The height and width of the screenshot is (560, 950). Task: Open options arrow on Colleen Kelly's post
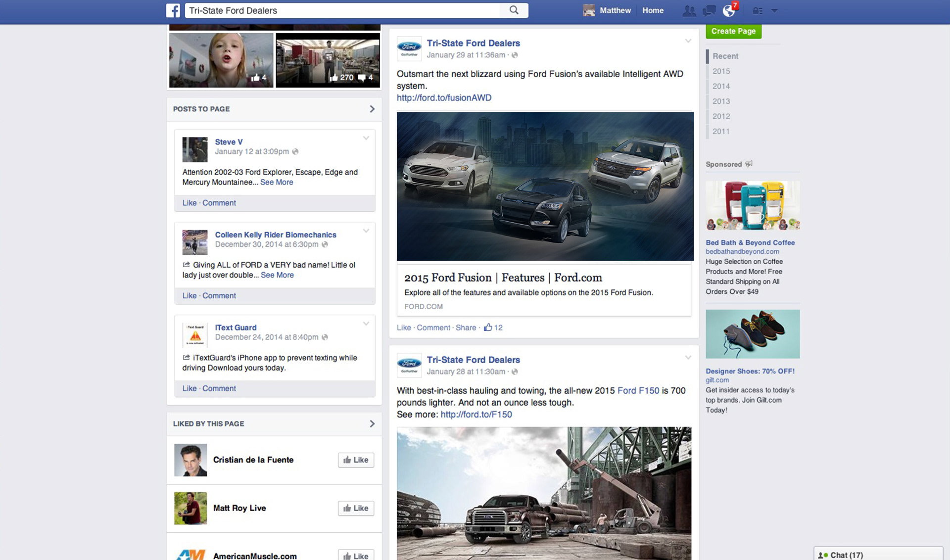tap(366, 231)
